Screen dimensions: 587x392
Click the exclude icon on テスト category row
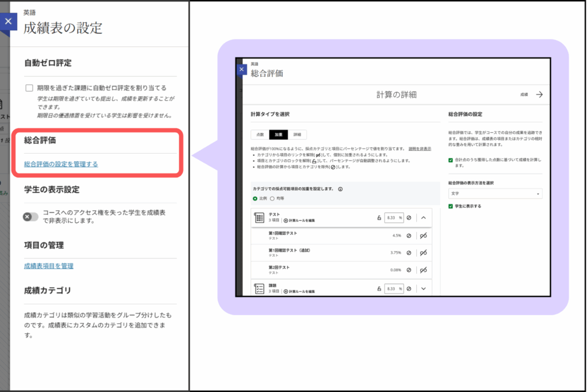click(409, 218)
